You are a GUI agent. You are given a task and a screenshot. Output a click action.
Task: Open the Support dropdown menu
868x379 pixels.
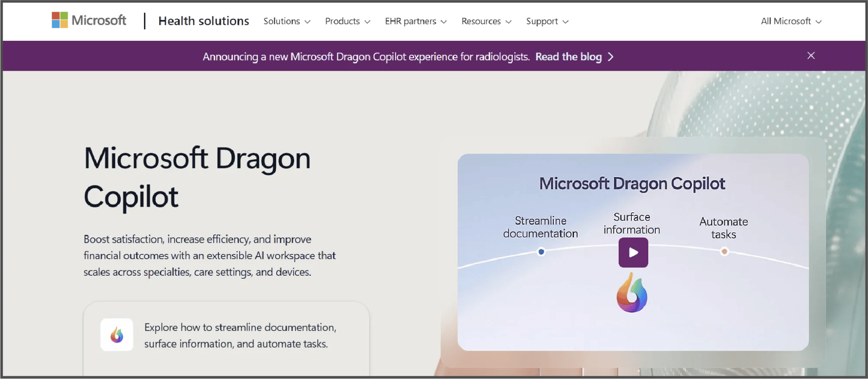[x=547, y=21]
